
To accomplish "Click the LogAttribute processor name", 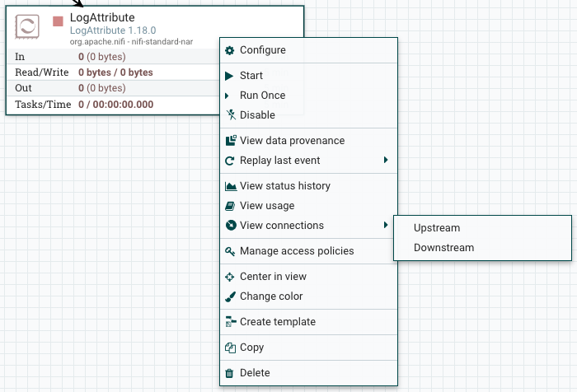I will point(102,17).
